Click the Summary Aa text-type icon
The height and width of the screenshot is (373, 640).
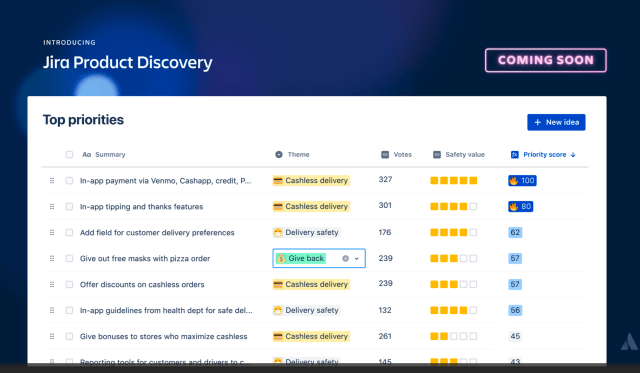pos(87,155)
